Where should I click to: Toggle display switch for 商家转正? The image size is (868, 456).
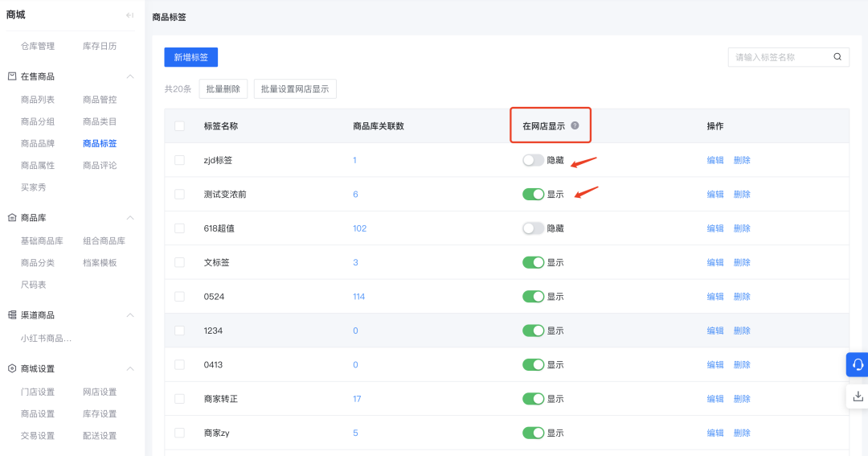click(x=533, y=399)
